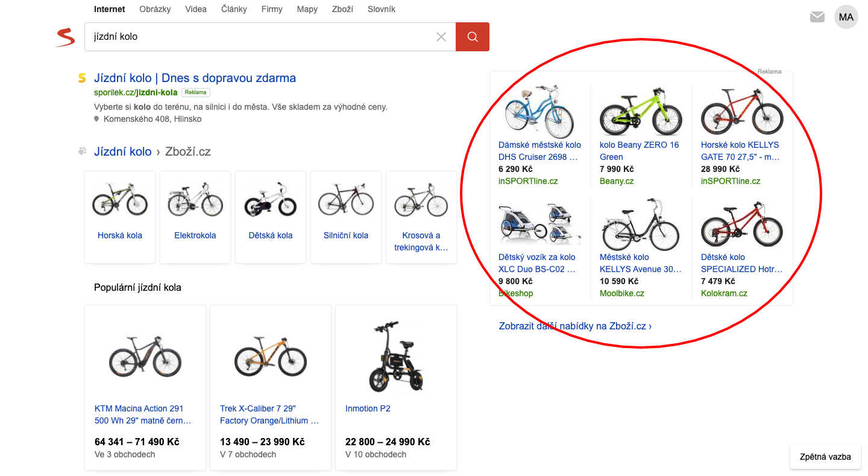Click the Inmotion P2 scooter picture
The height and width of the screenshot is (476, 868).
(395, 356)
